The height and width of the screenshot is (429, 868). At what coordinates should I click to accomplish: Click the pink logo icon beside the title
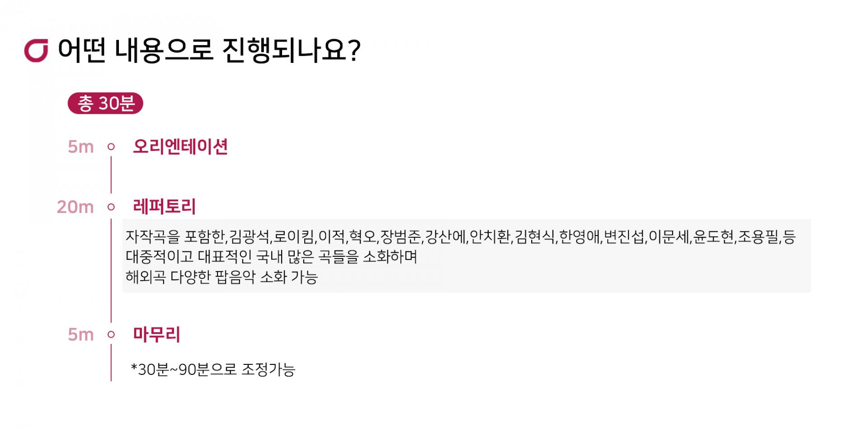(x=36, y=51)
